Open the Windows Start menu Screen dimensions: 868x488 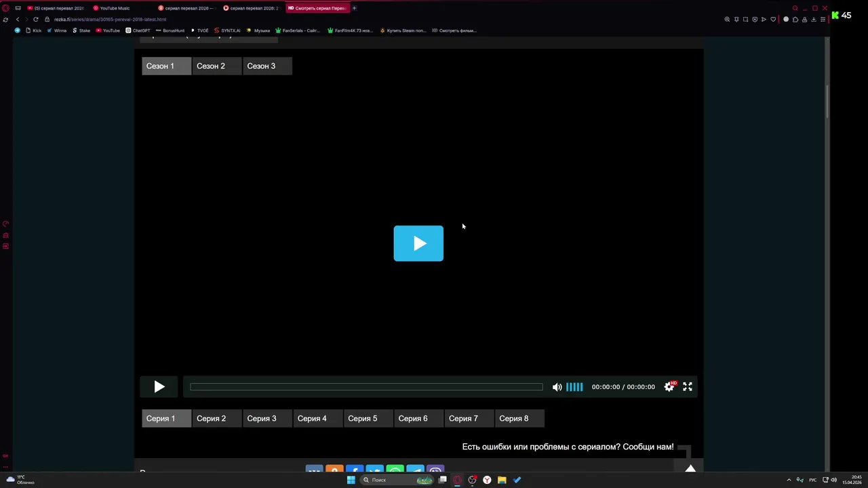click(351, 480)
